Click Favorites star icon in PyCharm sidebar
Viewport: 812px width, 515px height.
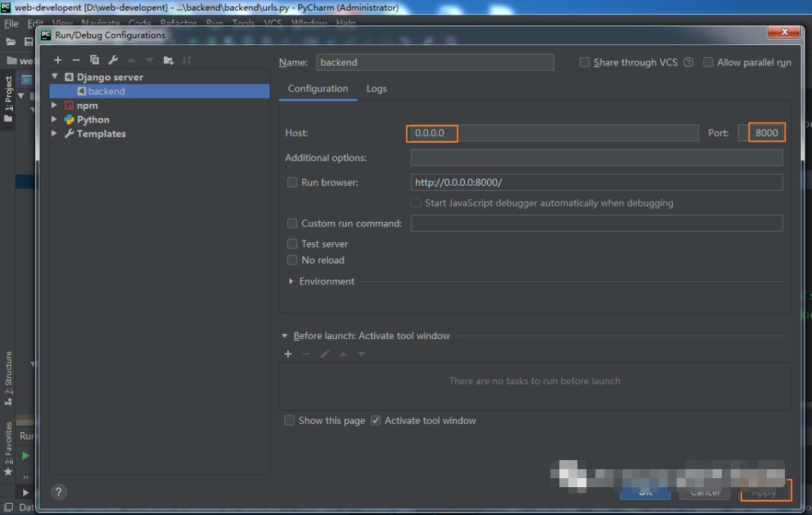[x=8, y=472]
